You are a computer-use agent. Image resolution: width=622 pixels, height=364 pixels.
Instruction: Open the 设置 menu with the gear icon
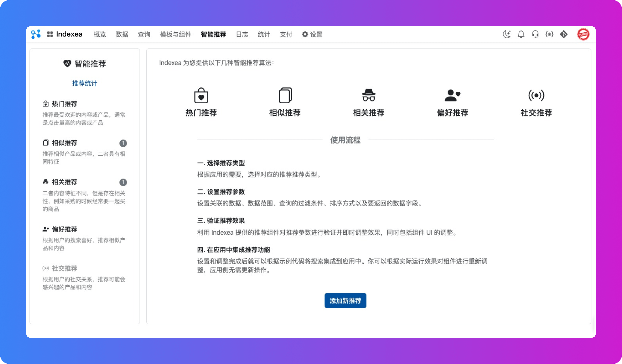312,34
